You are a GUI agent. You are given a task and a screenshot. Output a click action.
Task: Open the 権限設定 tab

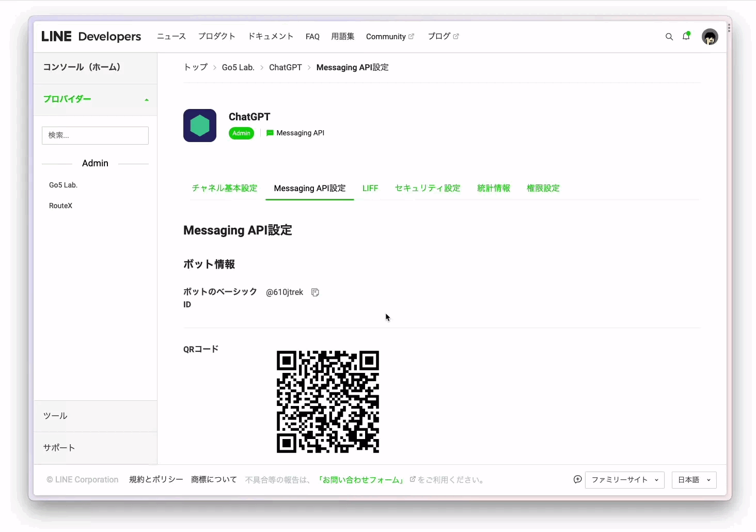click(543, 188)
